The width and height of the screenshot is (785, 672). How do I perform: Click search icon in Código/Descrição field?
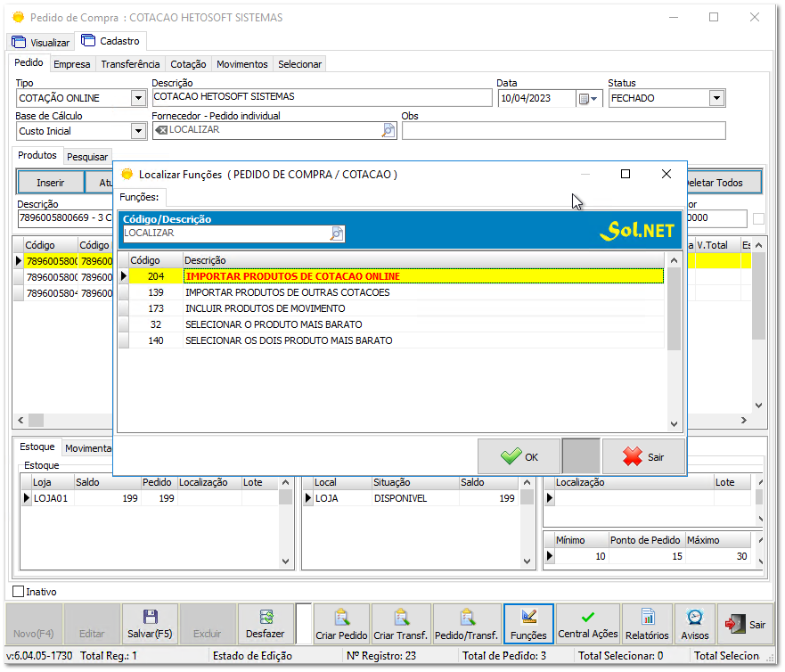[x=337, y=234]
